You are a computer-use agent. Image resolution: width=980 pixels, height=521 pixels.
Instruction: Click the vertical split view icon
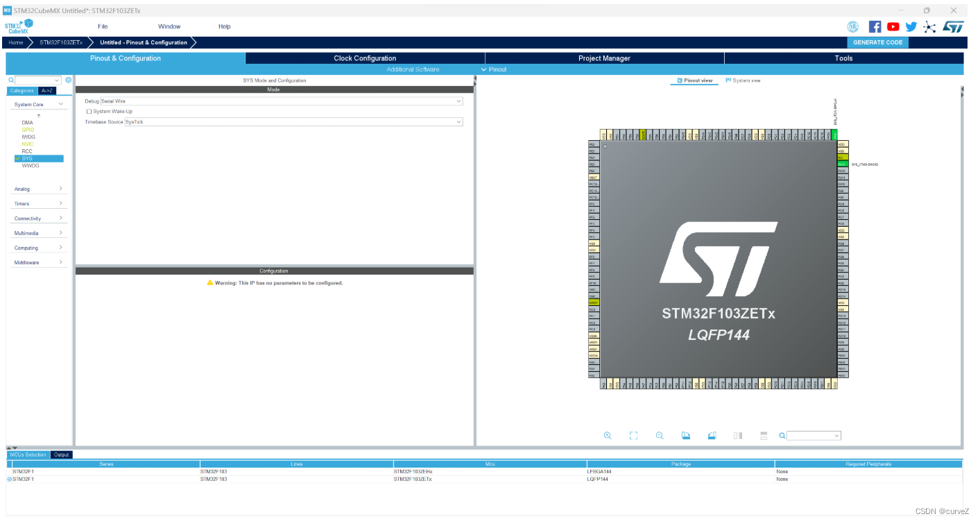738,436
